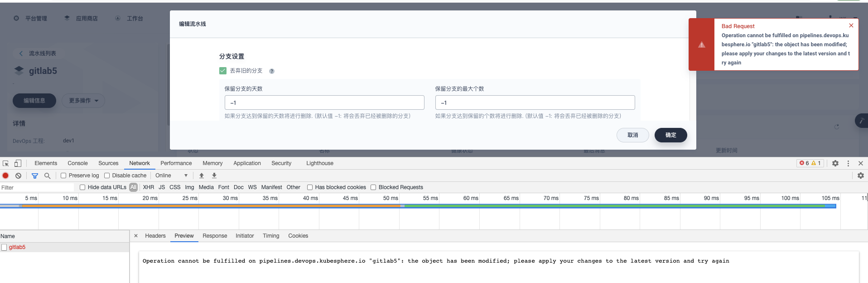The height and width of the screenshot is (283, 868).
Task: Check Has blocked cookies filter
Action: coord(310,187)
